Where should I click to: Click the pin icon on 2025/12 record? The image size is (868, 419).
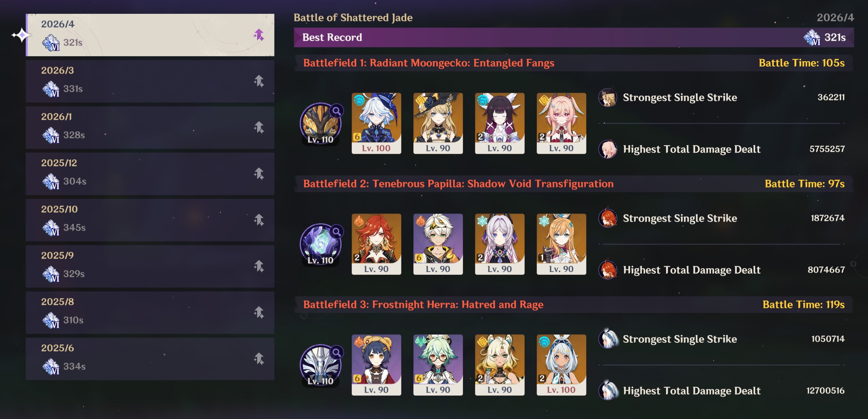coord(259,174)
